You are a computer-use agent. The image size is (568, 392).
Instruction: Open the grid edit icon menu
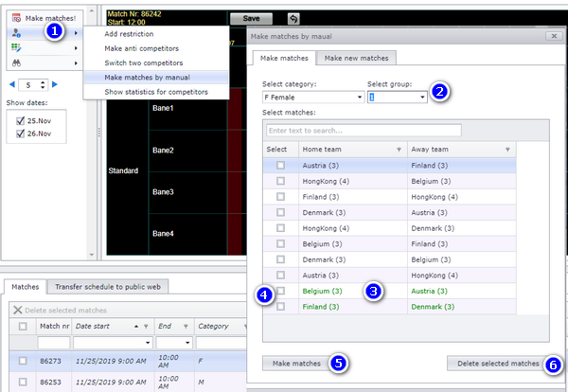[x=16, y=47]
